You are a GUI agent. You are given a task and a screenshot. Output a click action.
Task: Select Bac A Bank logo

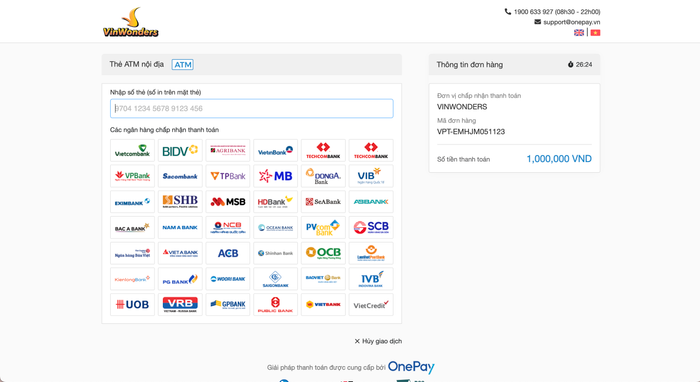tap(132, 228)
